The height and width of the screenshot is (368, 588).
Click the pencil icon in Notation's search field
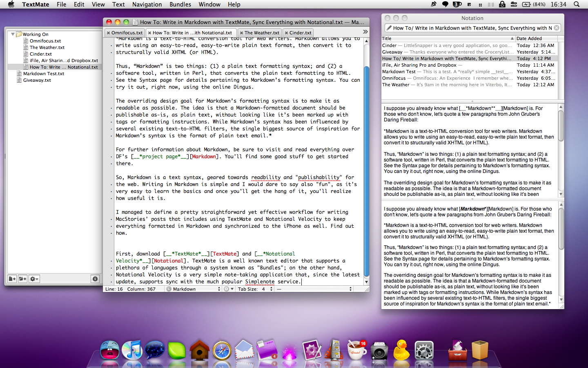pyautogui.click(x=389, y=28)
